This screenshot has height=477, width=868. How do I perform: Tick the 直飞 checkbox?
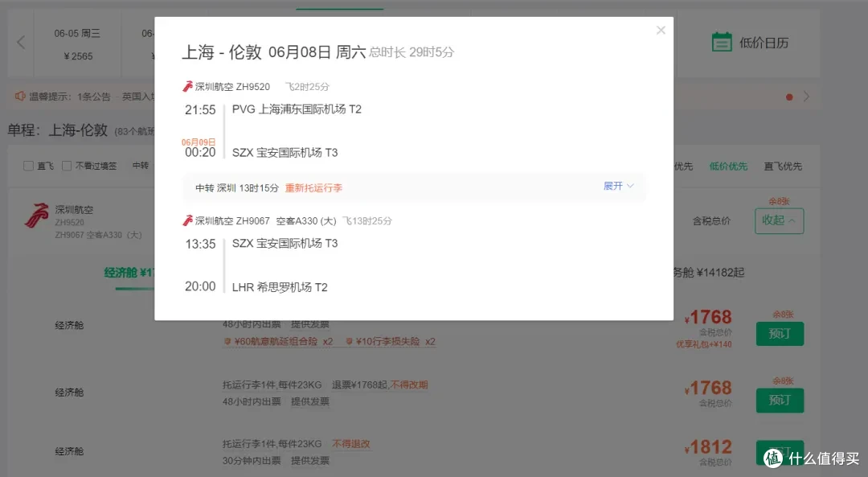pos(28,166)
